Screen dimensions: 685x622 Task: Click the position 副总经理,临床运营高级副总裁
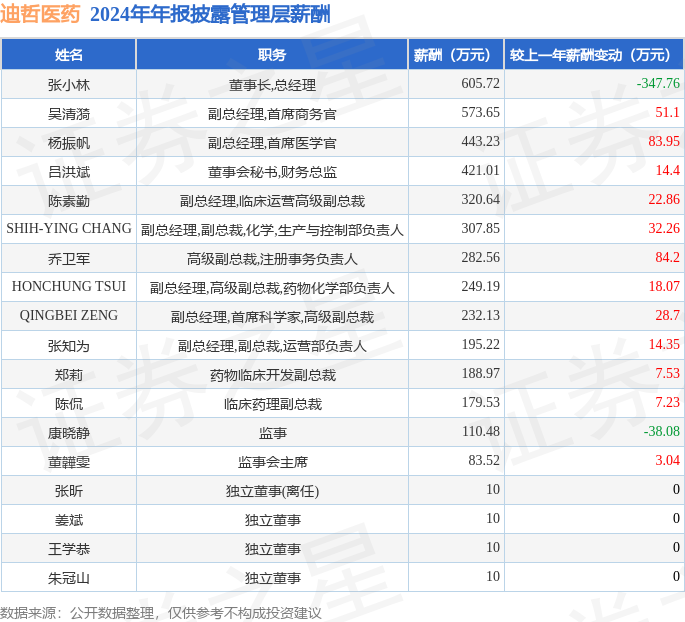click(x=272, y=201)
